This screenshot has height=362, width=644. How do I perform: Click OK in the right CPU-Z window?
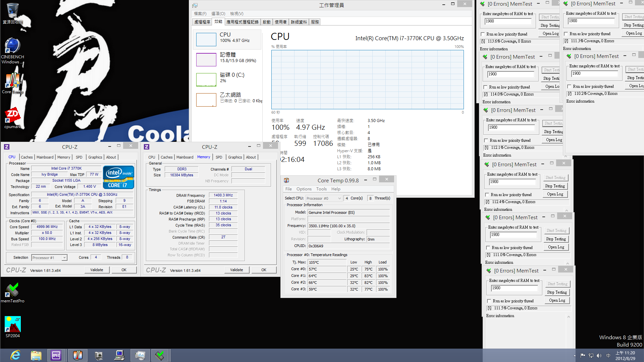[x=264, y=270]
